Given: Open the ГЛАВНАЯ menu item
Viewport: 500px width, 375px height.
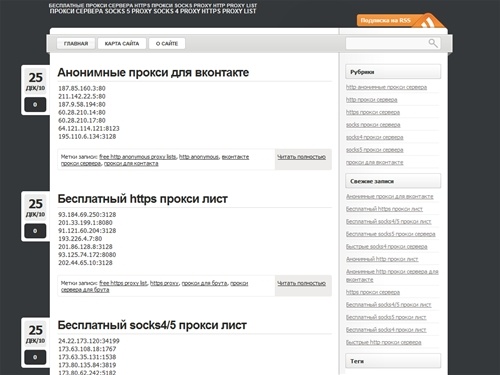Looking at the screenshot, I should [x=76, y=43].
